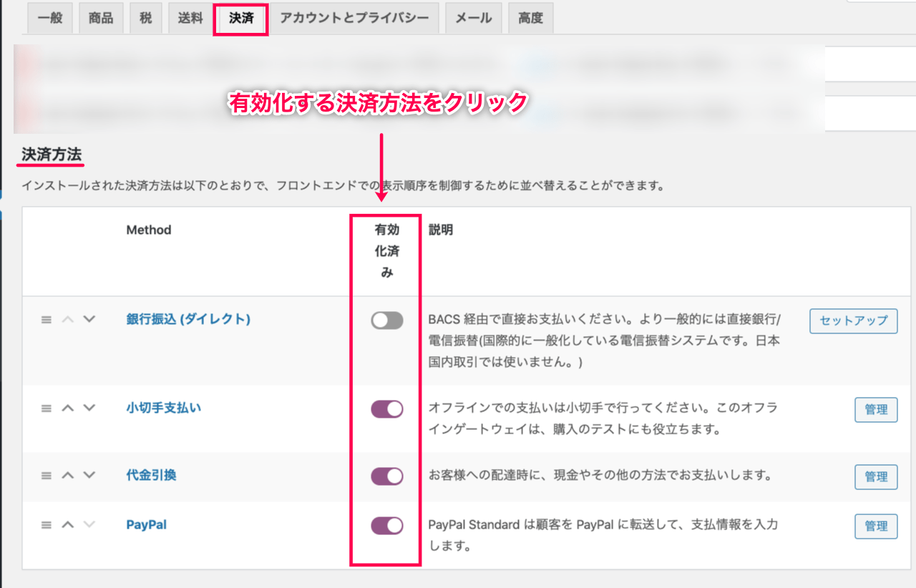This screenshot has height=588, width=916.
Task: Open the 高度 tab
Action: 530,19
